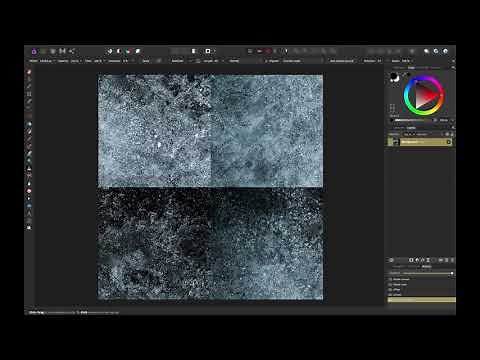Select the Paint Brush tool
Image resolution: width=480 pixels, height=360 pixels.
[x=29, y=131]
